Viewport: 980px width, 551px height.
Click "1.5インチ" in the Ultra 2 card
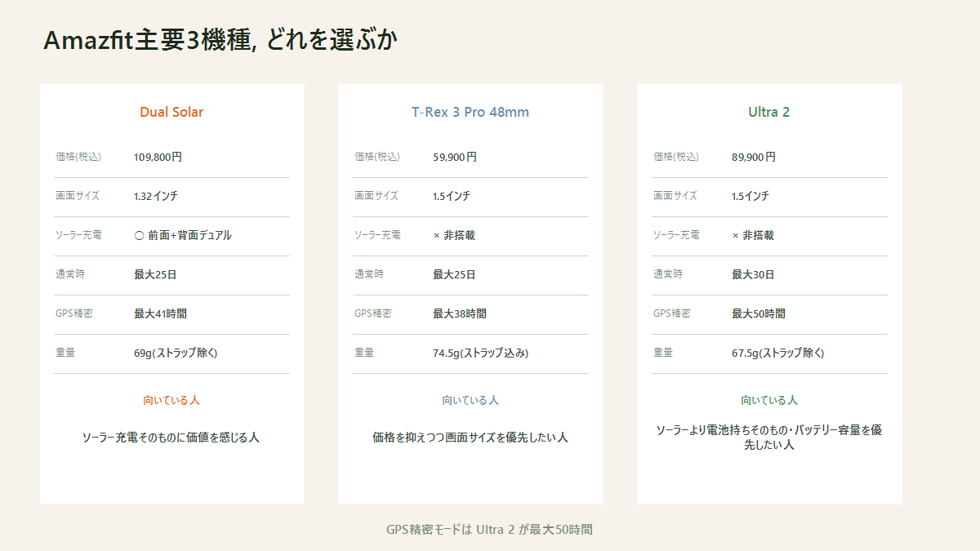point(751,196)
